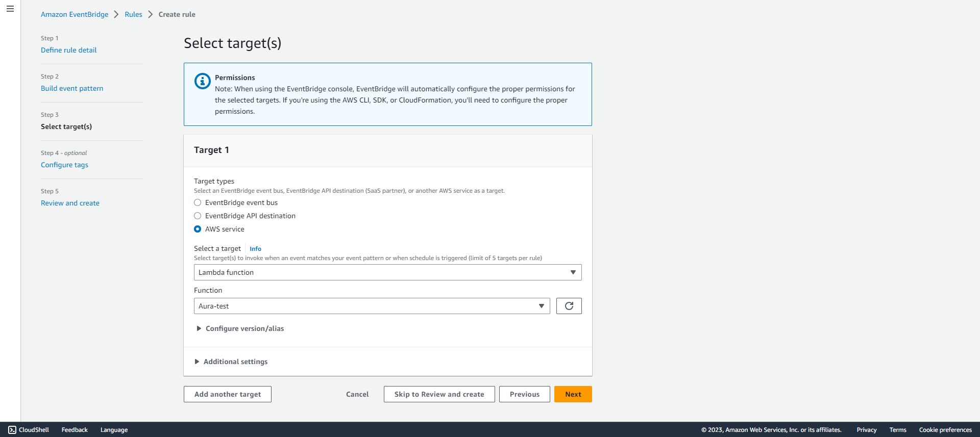The height and width of the screenshot is (437, 980).
Task: Open the Review and create step
Action: (x=70, y=203)
